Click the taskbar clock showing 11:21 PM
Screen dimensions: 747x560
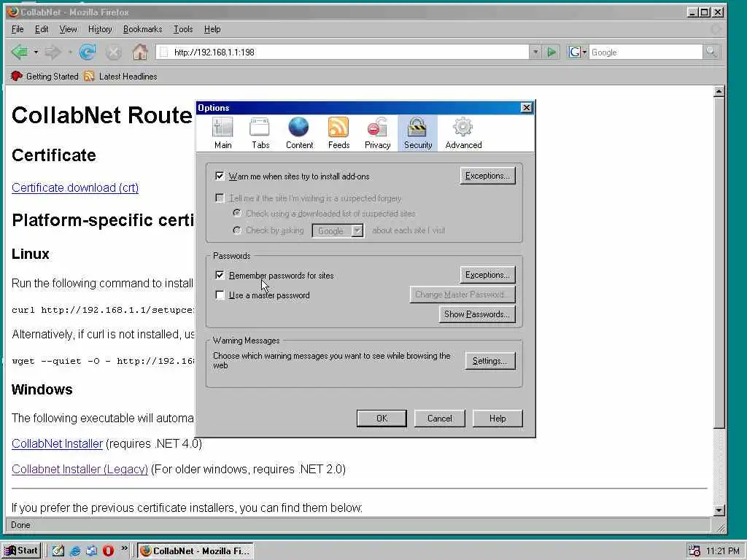723,551
